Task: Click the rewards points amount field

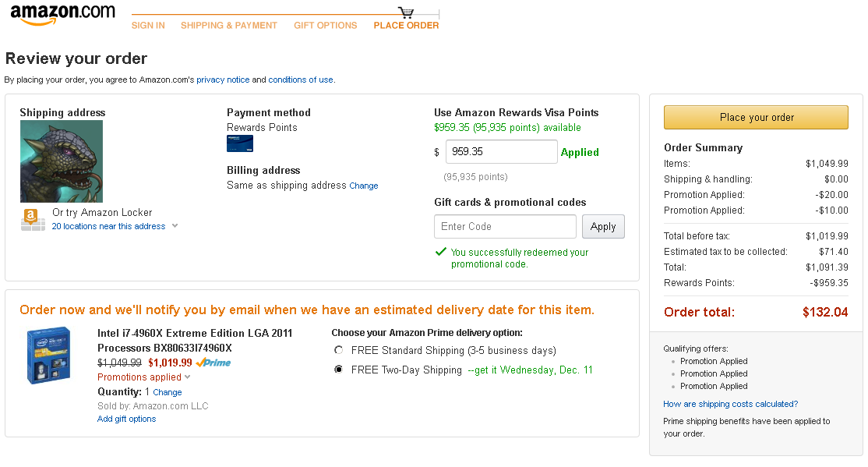Action: [x=502, y=152]
